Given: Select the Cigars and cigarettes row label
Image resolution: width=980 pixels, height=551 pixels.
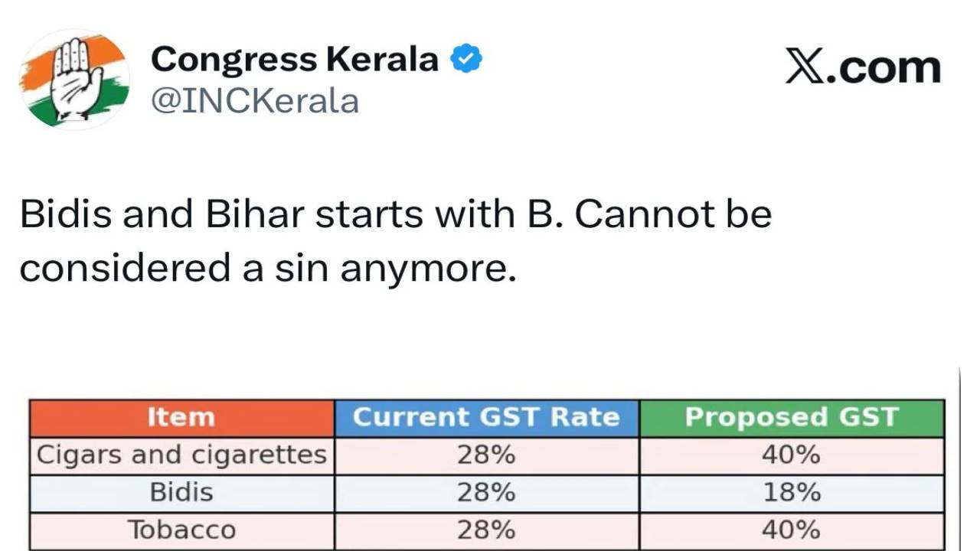Looking at the screenshot, I should pyautogui.click(x=182, y=455).
